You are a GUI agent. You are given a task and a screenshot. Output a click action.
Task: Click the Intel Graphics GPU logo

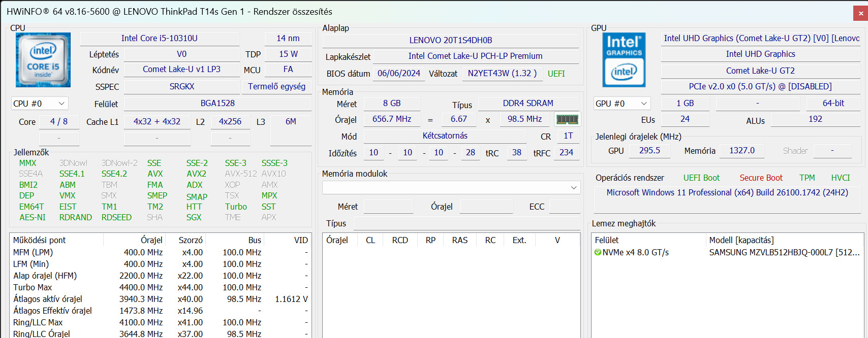624,60
